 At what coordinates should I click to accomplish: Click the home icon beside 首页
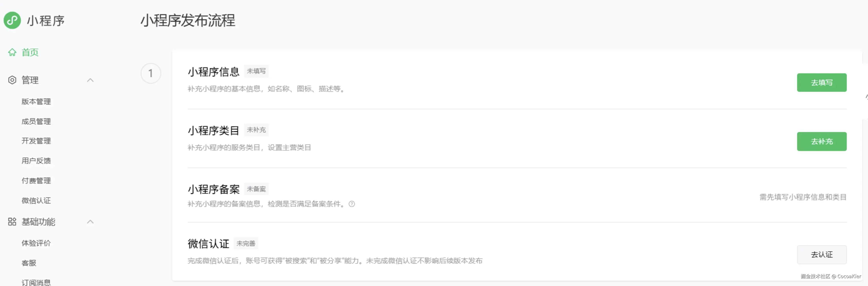click(12, 52)
